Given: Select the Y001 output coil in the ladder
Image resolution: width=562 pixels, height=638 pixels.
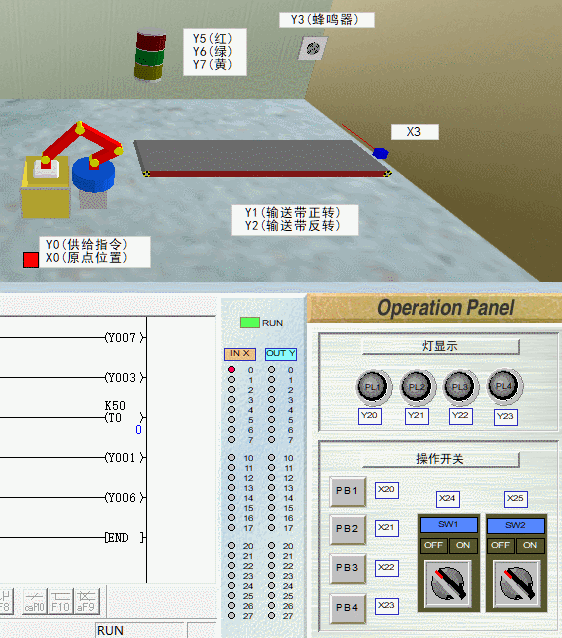Looking at the screenshot, I should click(125, 458).
